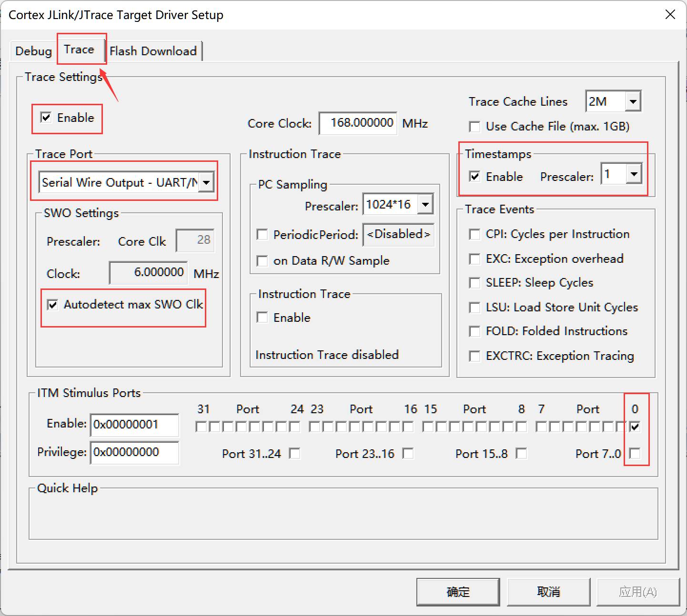Enable Instruction Trace checkbox
The image size is (687, 616).
click(262, 318)
